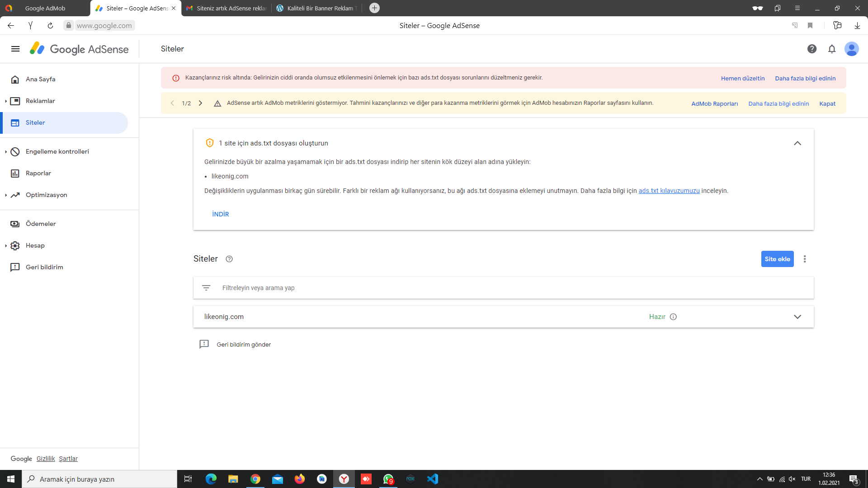
Task: Click browser back arrow
Action: [x=11, y=26]
